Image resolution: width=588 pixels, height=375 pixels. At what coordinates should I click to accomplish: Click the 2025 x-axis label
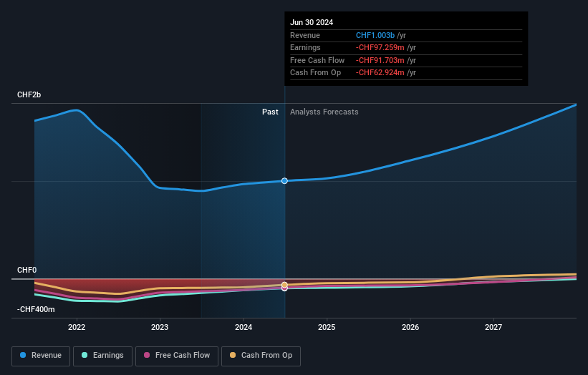click(327, 328)
